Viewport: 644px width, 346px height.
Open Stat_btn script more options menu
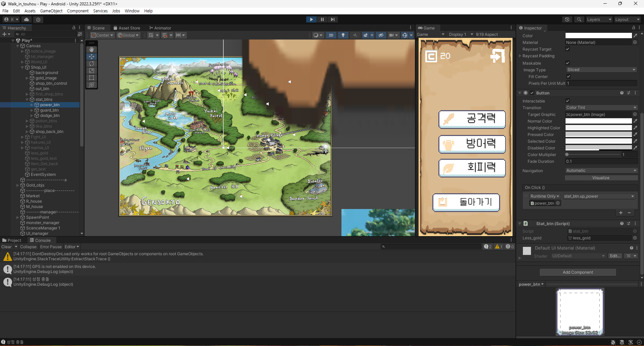[x=635, y=224]
